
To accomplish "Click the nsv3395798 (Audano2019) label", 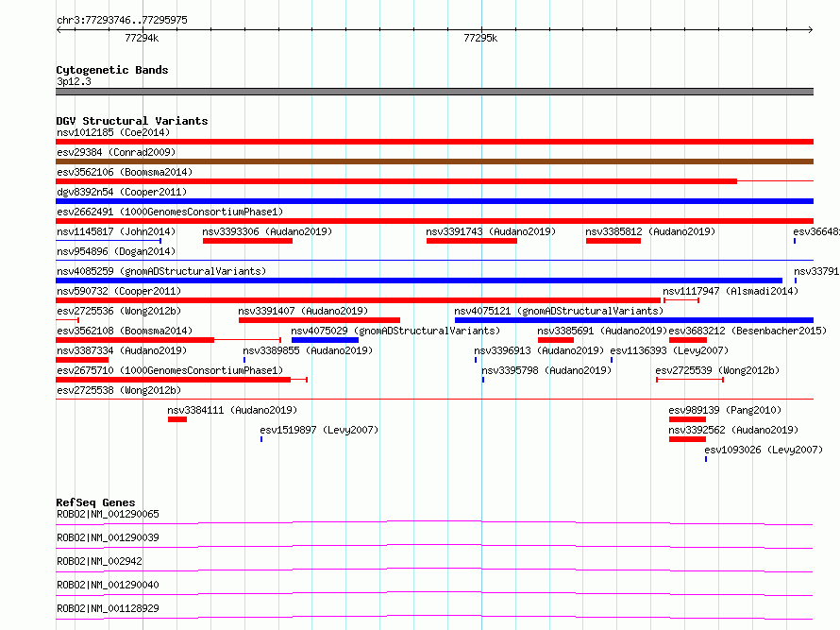I will click(546, 370).
